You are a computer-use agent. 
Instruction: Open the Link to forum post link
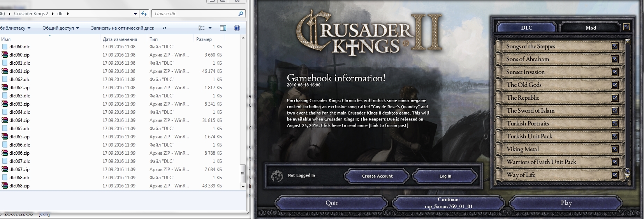pos(389,125)
